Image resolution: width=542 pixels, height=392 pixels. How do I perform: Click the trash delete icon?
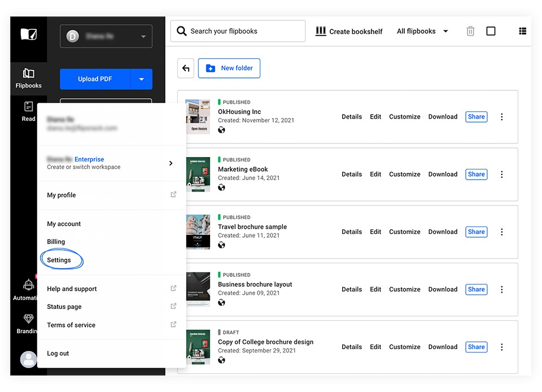click(x=470, y=32)
